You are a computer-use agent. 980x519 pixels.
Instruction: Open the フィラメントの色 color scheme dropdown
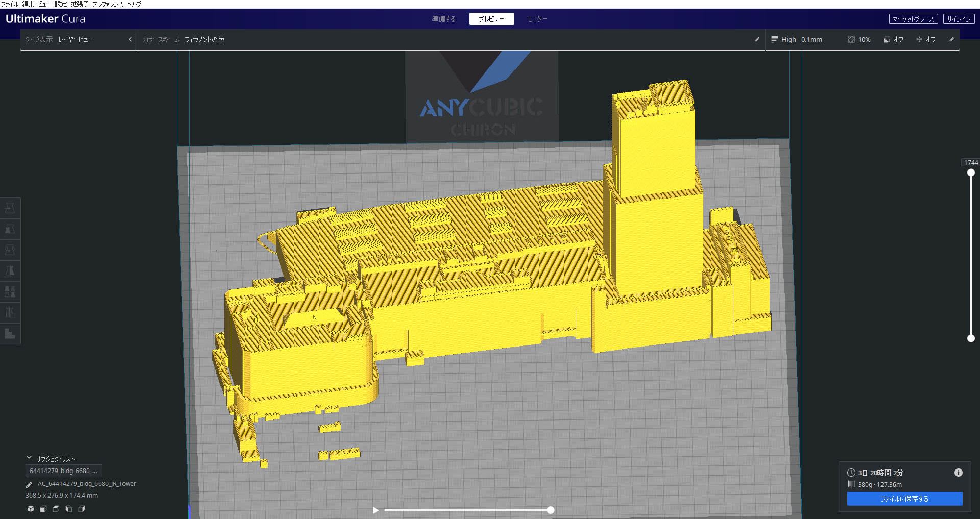click(204, 39)
